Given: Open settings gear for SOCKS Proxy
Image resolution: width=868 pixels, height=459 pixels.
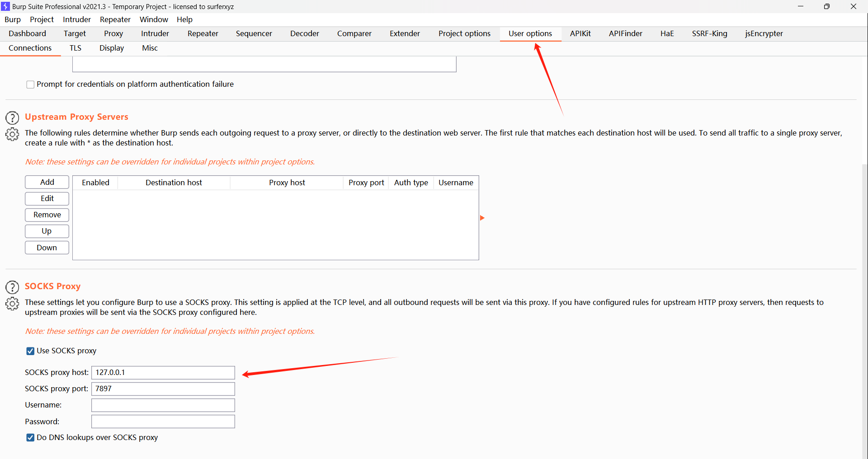Looking at the screenshot, I should [12, 304].
